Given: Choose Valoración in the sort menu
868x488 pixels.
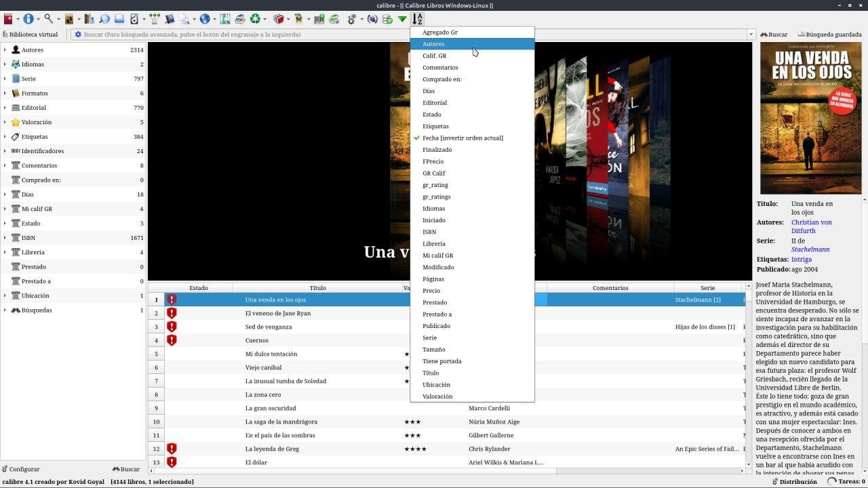Looking at the screenshot, I should pyautogui.click(x=437, y=396).
